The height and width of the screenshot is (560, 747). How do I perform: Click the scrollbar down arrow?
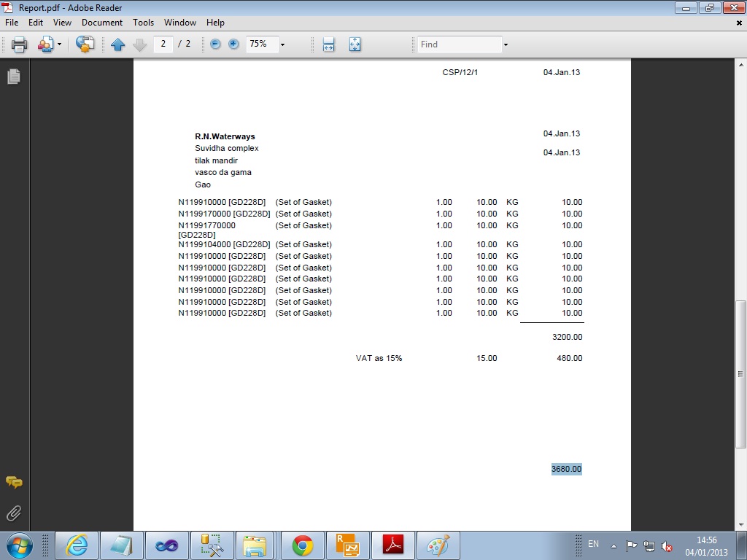[740, 525]
